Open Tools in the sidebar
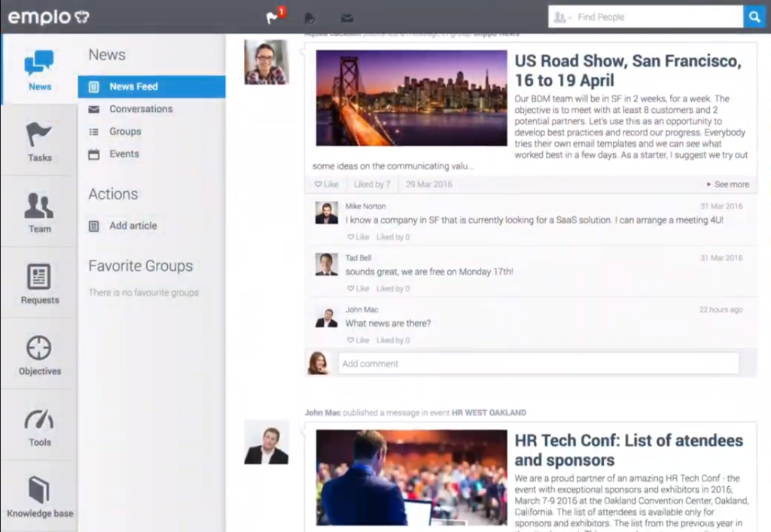 coord(39,426)
